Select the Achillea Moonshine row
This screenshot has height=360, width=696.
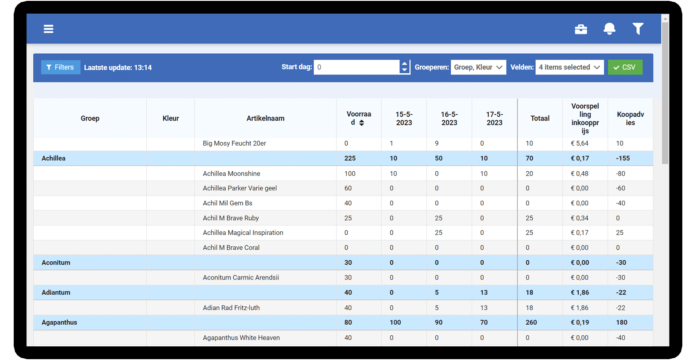(x=343, y=174)
